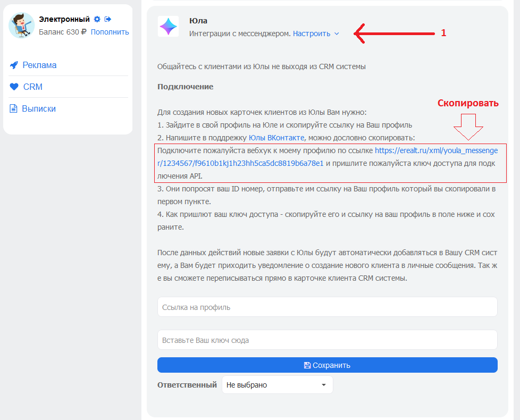Click the Подключение heading
Screen dimensions: 520x420
186,87
